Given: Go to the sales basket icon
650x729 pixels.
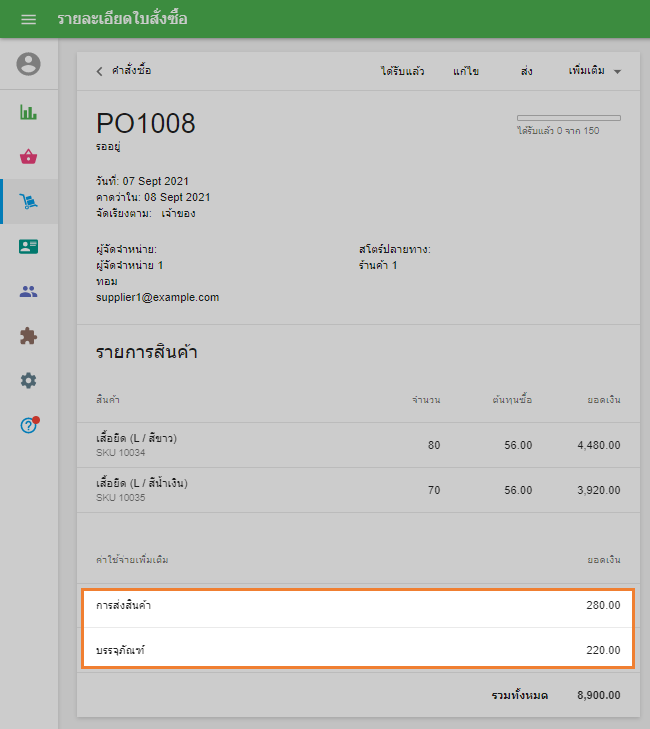Looking at the screenshot, I should tap(29, 157).
